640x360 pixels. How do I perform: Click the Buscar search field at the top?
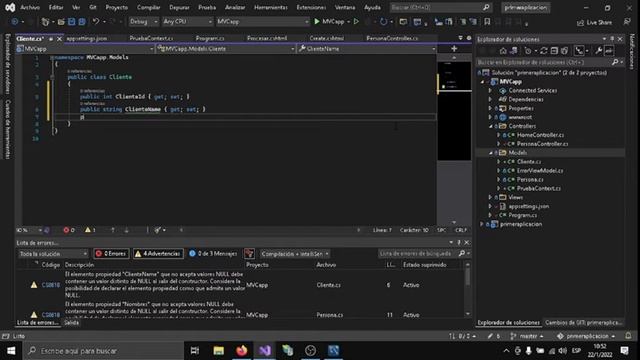[440, 7]
